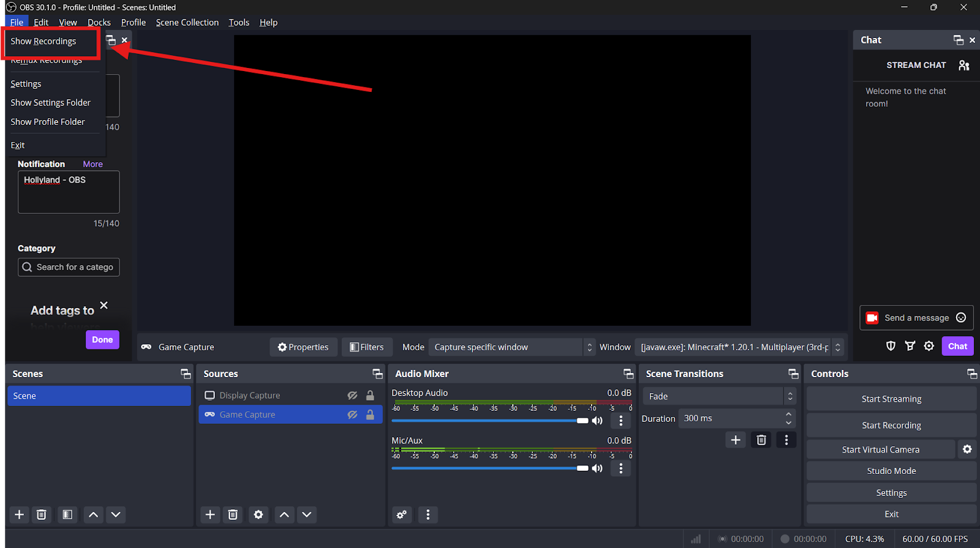This screenshot has width=980, height=548.
Task: Open Mode dropdown Capture specific window
Action: (511, 347)
